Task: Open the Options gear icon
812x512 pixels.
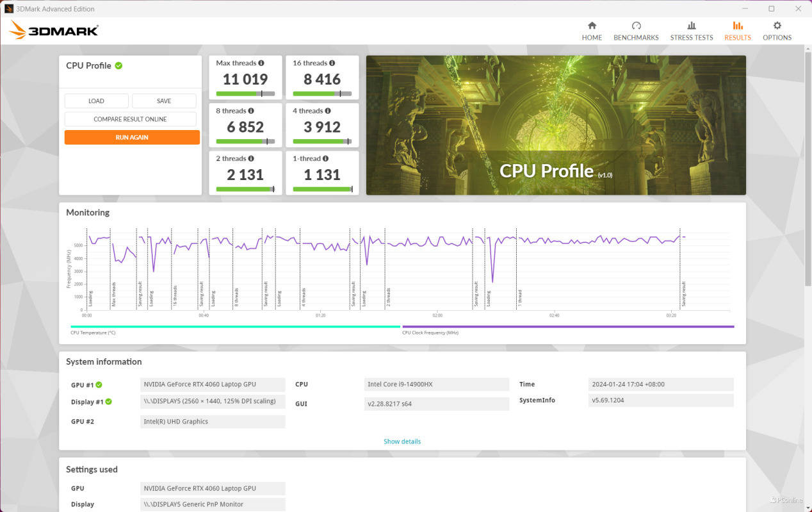Action: coord(777,26)
